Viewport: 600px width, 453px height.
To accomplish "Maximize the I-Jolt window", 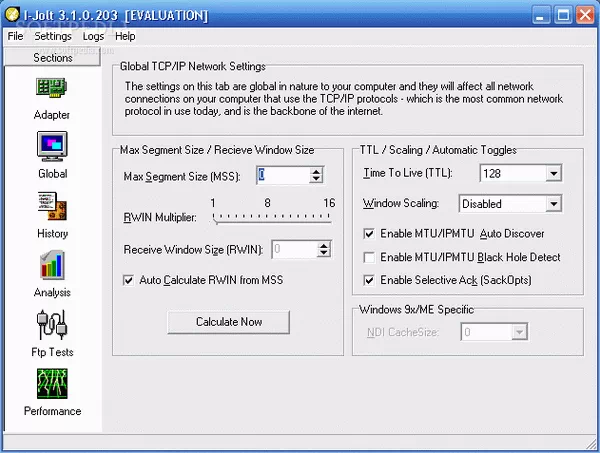I will 563,15.
